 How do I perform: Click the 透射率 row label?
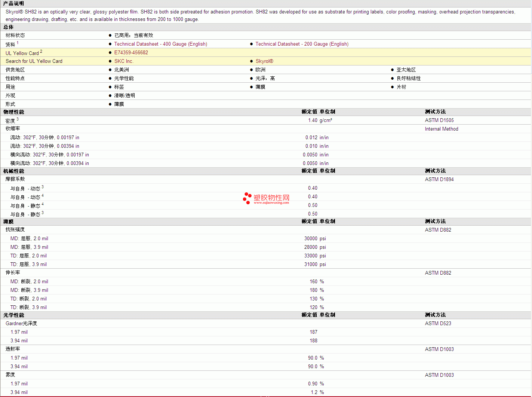coord(13,349)
